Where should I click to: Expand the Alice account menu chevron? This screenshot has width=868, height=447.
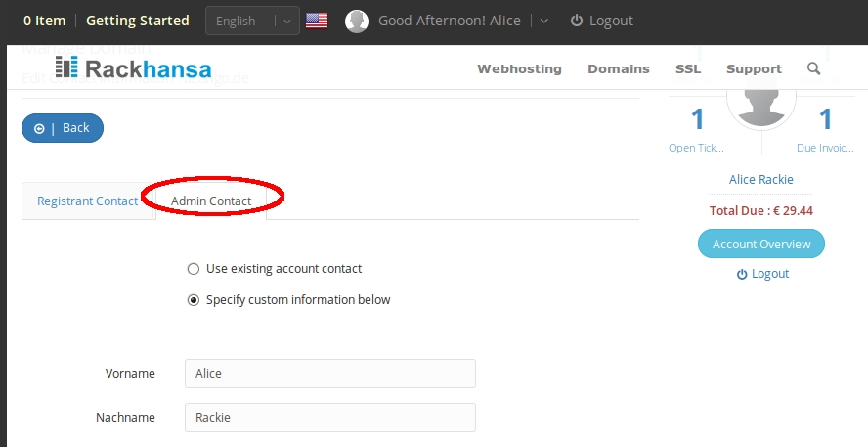point(543,22)
